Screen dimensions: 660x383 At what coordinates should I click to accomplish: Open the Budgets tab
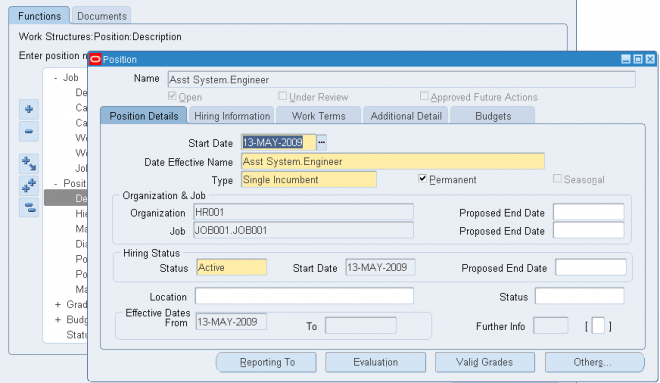[493, 116]
